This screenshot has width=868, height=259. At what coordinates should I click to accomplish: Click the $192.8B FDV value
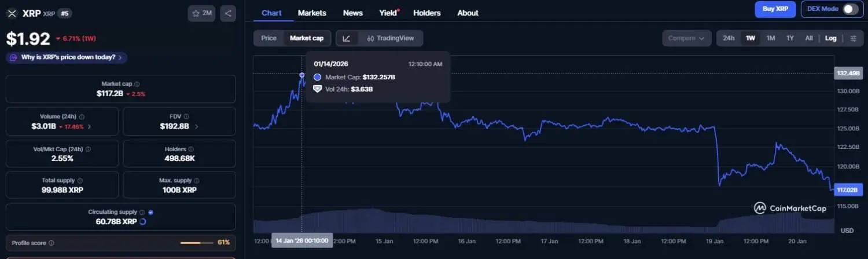(175, 126)
